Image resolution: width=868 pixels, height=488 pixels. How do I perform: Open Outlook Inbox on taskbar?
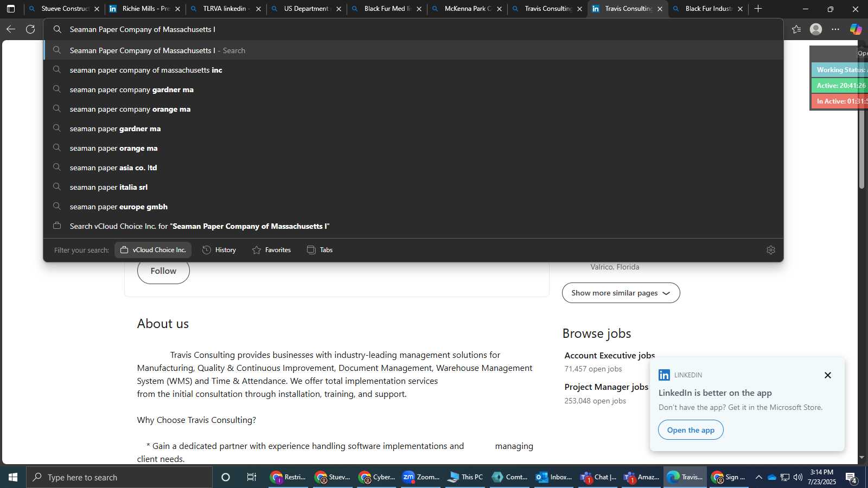click(x=554, y=477)
